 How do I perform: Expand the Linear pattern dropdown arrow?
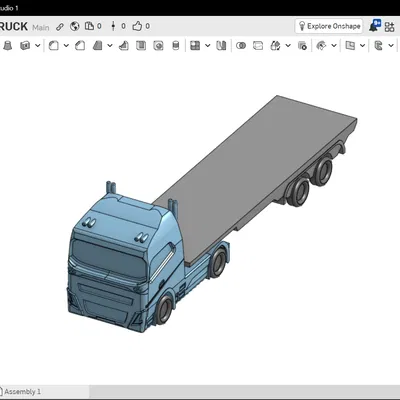208,45
